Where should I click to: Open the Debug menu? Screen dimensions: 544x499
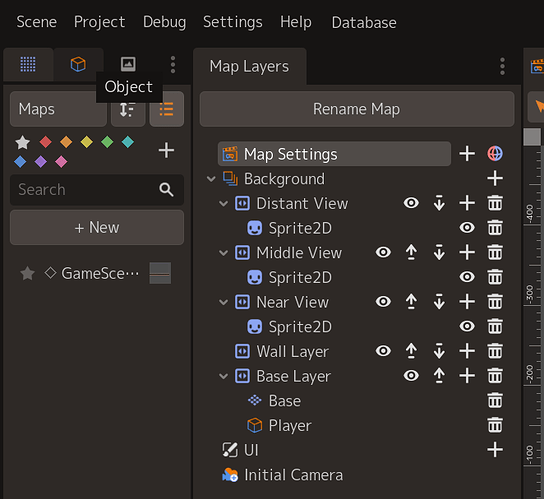tap(164, 22)
